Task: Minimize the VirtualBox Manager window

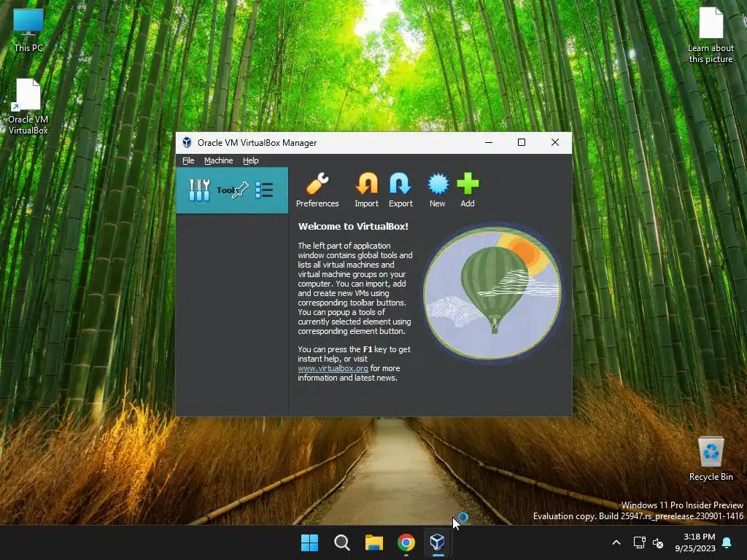Action: click(x=488, y=142)
